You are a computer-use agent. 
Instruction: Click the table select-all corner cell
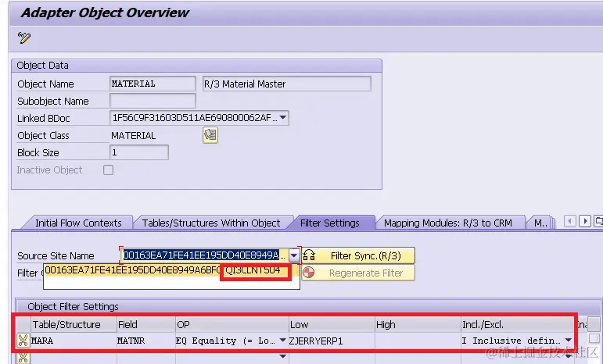(23, 324)
